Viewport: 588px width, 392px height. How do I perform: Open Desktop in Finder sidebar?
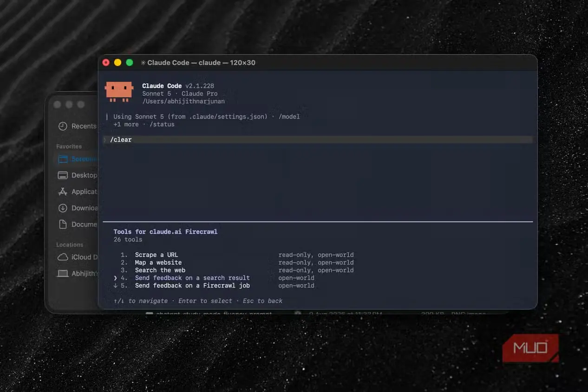[x=84, y=175]
